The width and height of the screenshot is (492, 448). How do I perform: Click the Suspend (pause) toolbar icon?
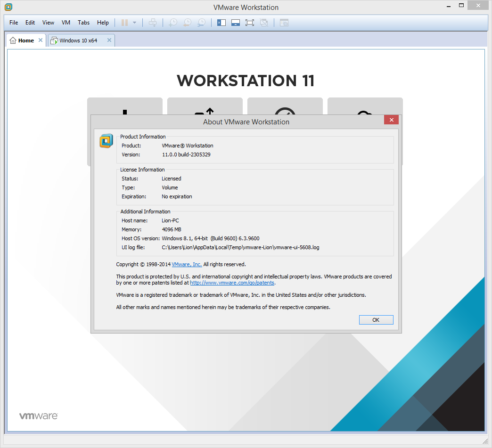(x=124, y=23)
